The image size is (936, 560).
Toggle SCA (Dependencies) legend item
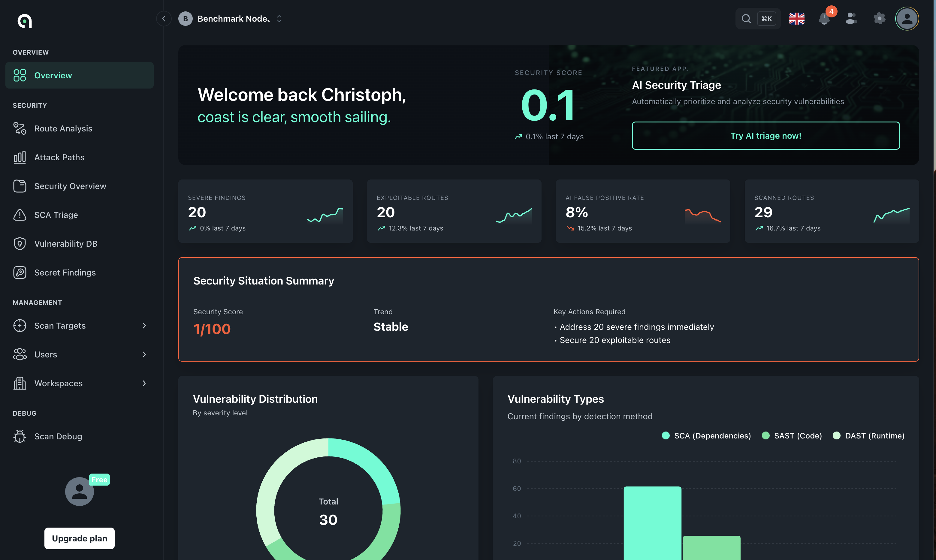pos(707,436)
